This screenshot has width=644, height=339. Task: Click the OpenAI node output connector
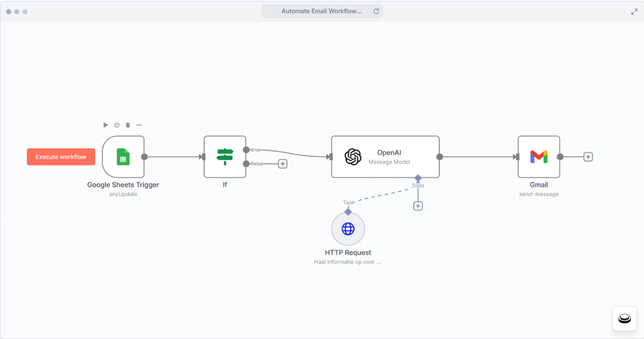(x=440, y=157)
